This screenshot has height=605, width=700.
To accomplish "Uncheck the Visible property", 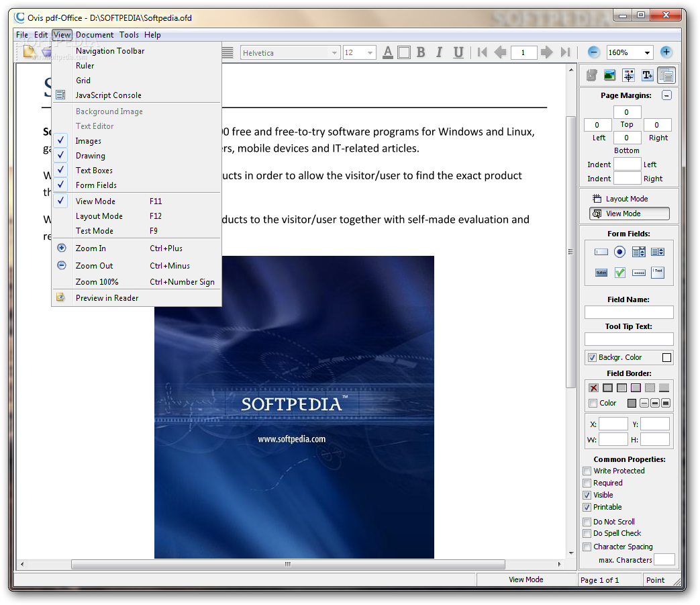I will pyautogui.click(x=587, y=495).
